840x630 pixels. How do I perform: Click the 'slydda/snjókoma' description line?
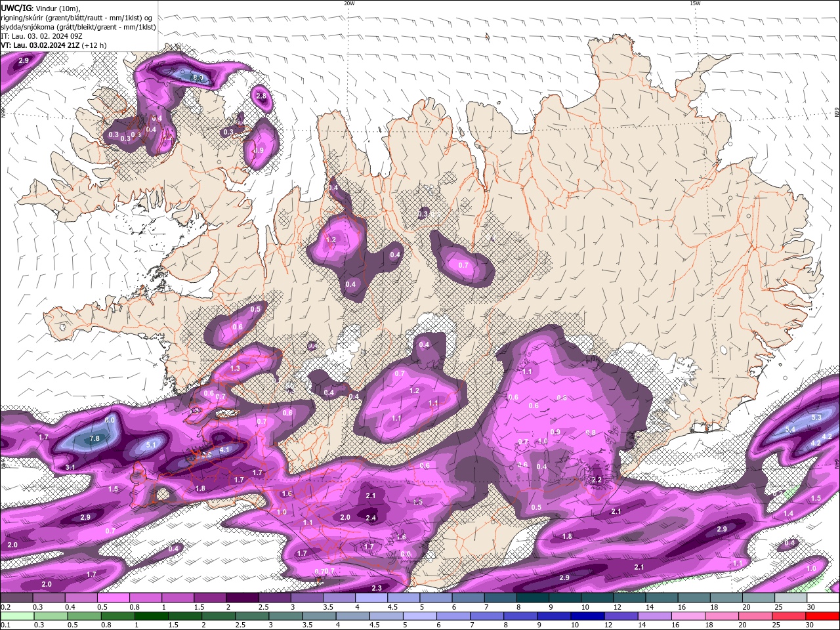[78, 27]
